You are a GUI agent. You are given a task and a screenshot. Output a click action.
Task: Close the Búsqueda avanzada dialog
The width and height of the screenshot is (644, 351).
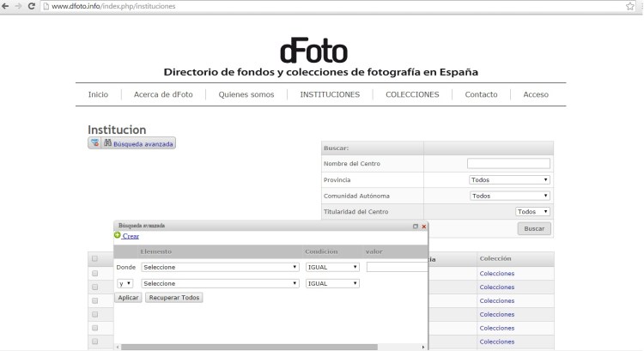pyautogui.click(x=424, y=227)
